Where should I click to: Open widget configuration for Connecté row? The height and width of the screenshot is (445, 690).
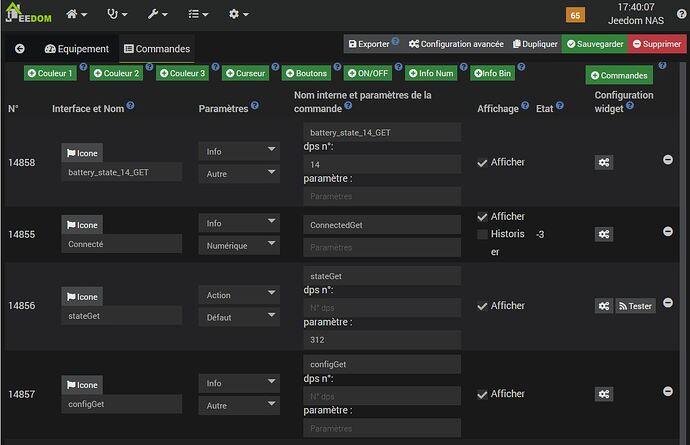pos(604,234)
